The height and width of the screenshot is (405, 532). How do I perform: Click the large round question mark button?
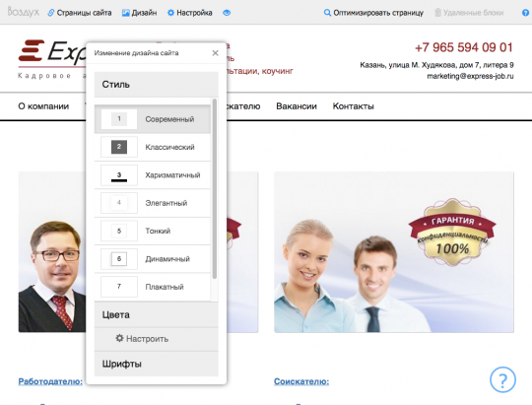[x=502, y=379]
